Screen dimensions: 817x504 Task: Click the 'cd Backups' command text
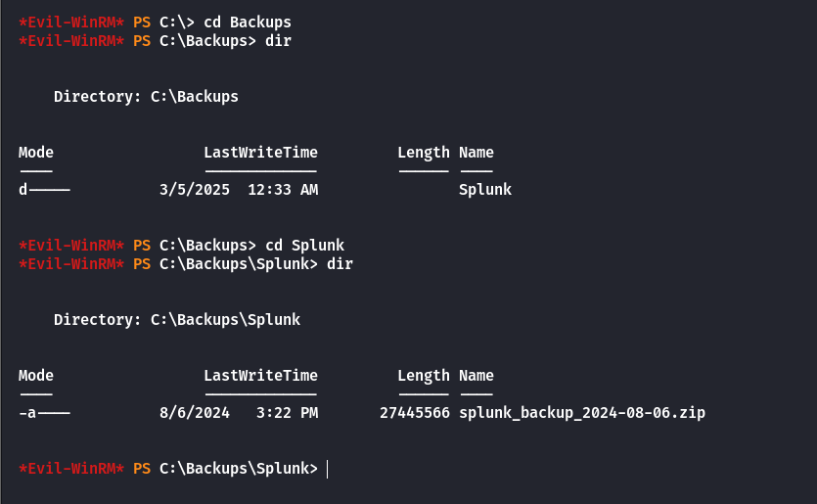[248, 23]
